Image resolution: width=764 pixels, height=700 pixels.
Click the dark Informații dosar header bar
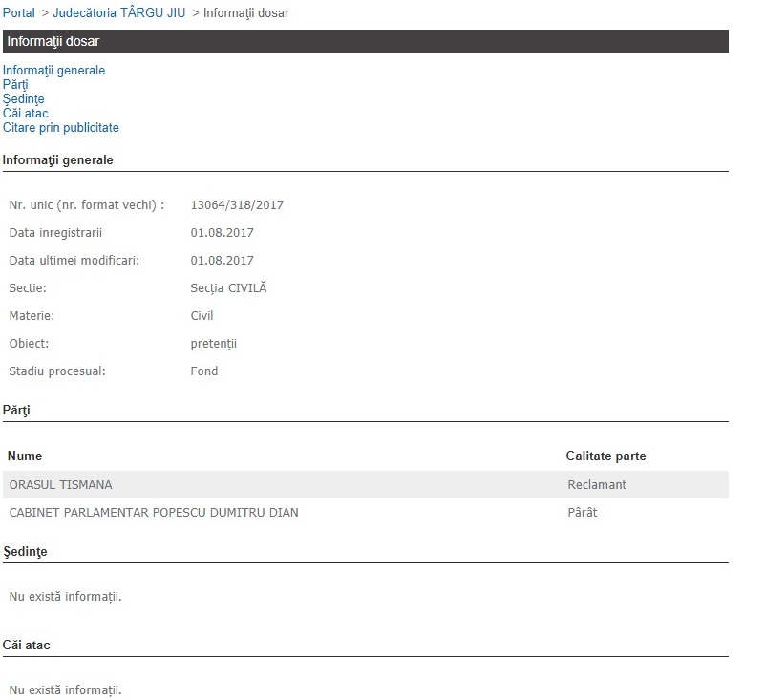(x=365, y=42)
